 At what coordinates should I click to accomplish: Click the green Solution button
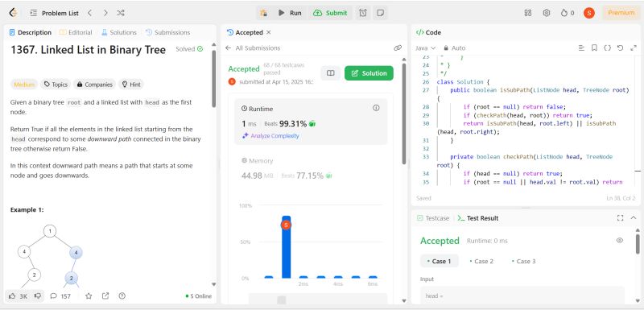(x=369, y=73)
